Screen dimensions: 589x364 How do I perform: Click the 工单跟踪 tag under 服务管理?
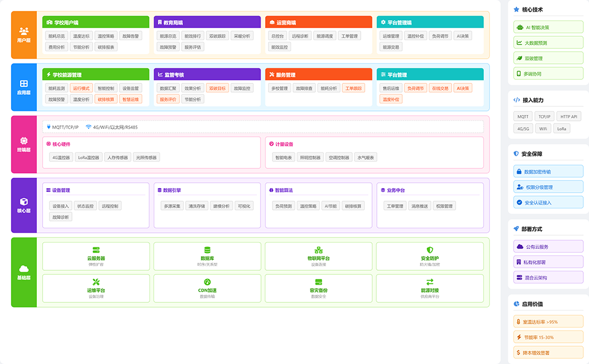click(x=353, y=89)
